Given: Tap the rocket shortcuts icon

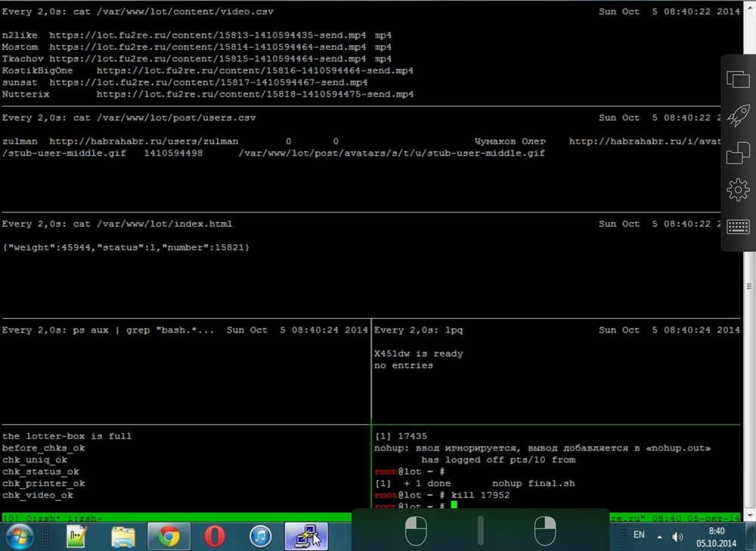Looking at the screenshot, I should (738, 116).
